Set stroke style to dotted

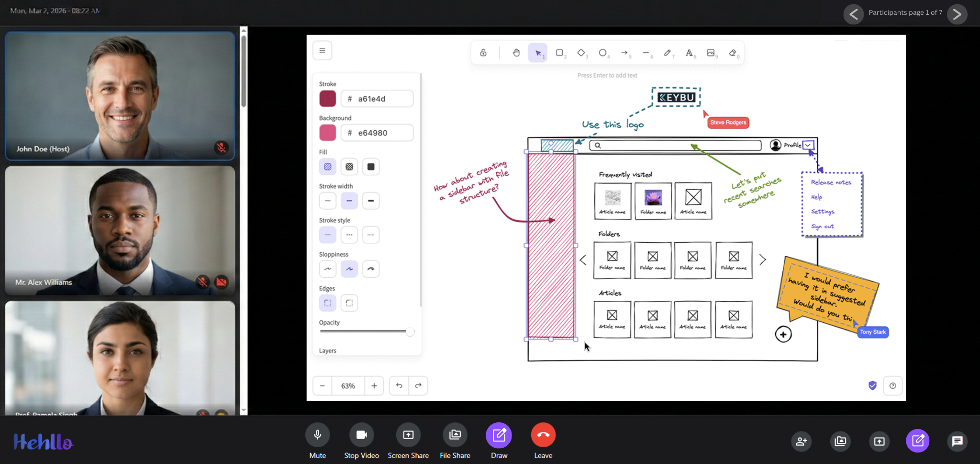371,235
